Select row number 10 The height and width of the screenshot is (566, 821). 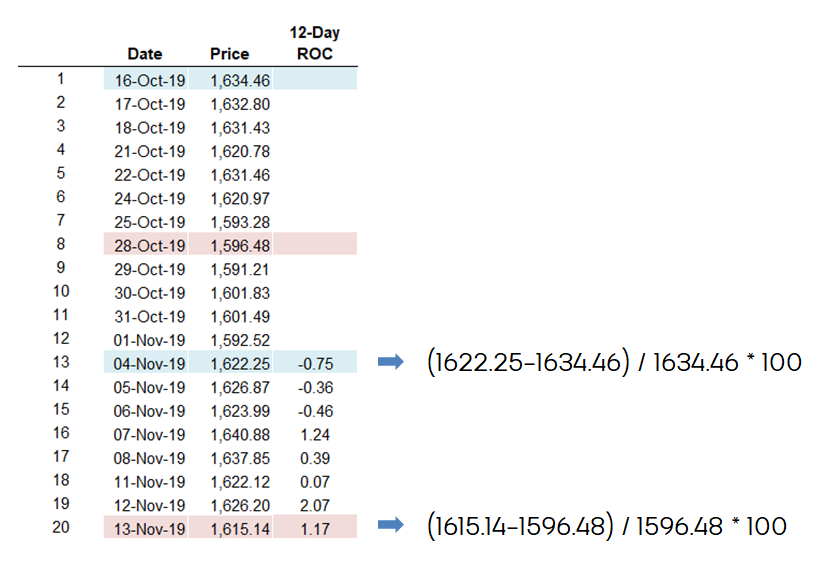coord(61,291)
